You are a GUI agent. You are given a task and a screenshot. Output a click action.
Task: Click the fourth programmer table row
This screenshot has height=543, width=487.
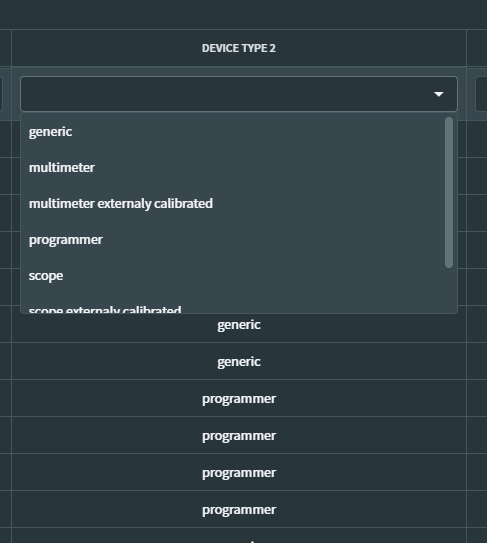tap(239, 510)
